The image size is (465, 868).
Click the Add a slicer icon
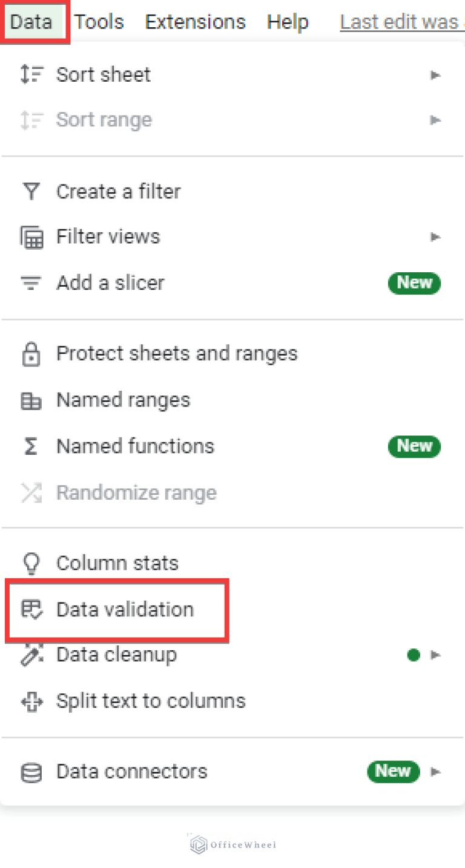coord(31,283)
